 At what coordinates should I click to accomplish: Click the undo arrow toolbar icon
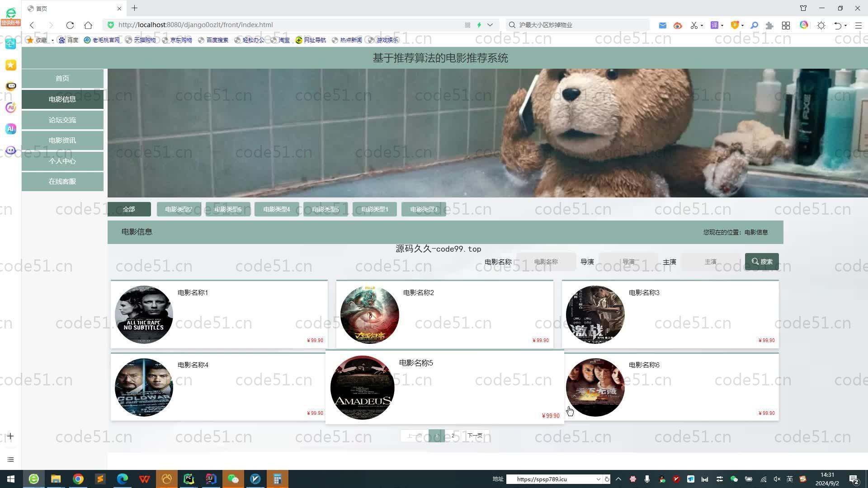pyautogui.click(x=838, y=25)
